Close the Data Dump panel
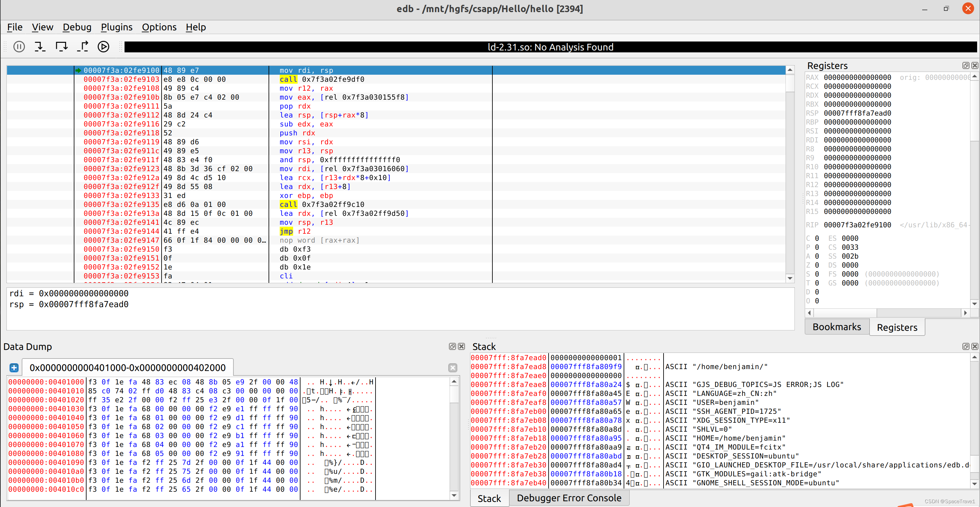Screen dimensions: 980x507 point(461,346)
